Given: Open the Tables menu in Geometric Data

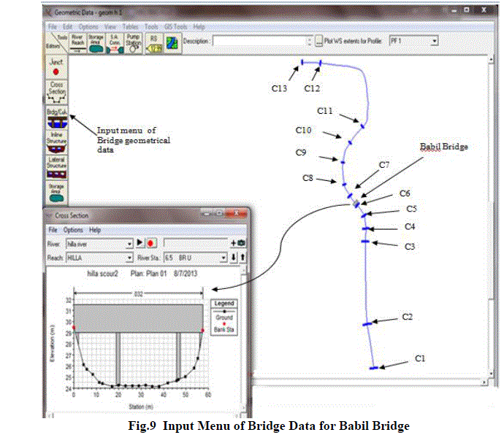Looking at the screenshot, I should pyautogui.click(x=131, y=26).
